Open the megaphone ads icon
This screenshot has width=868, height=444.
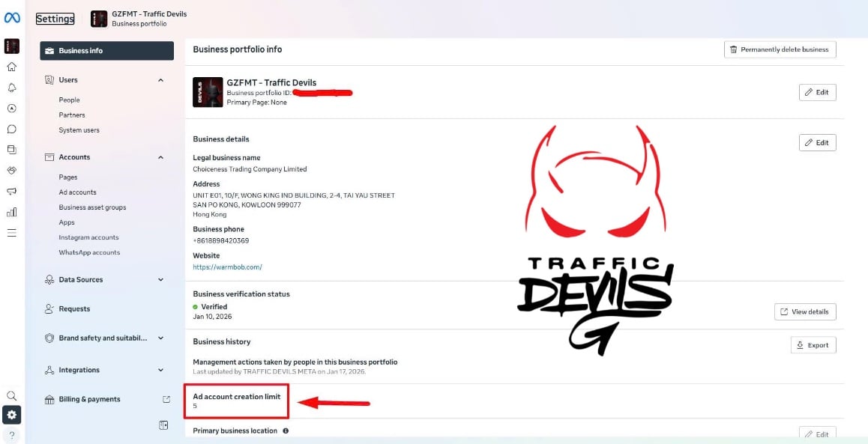click(x=12, y=192)
